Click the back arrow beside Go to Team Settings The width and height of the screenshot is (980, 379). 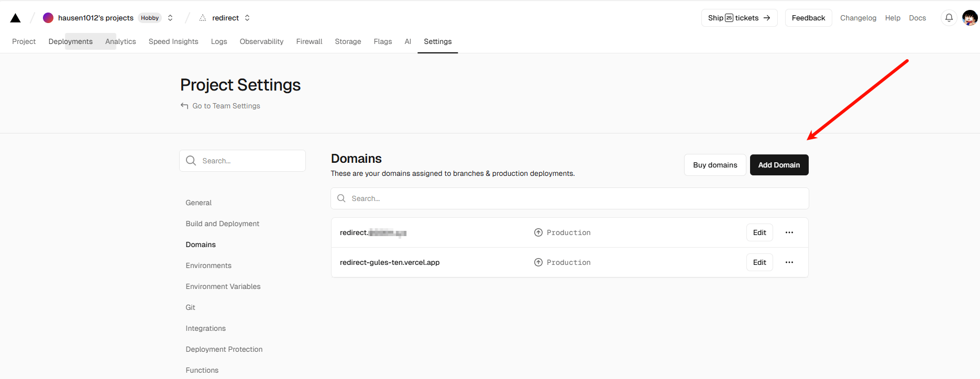pyautogui.click(x=184, y=106)
